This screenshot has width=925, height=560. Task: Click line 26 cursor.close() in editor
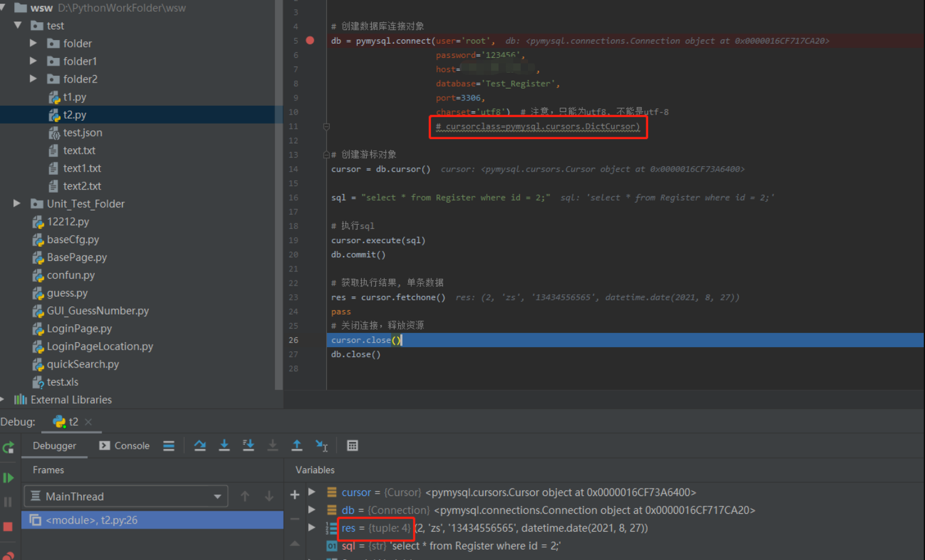click(x=366, y=340)
